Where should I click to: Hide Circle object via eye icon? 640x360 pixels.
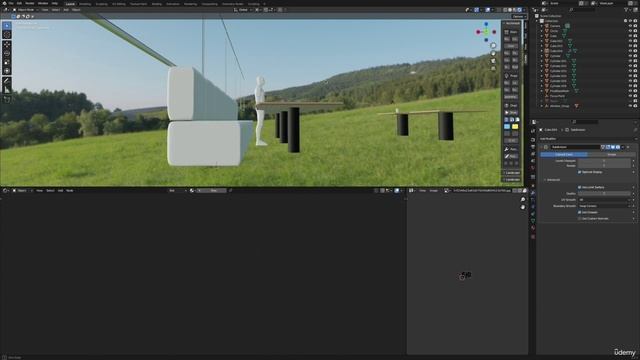(x=630, y=31)
